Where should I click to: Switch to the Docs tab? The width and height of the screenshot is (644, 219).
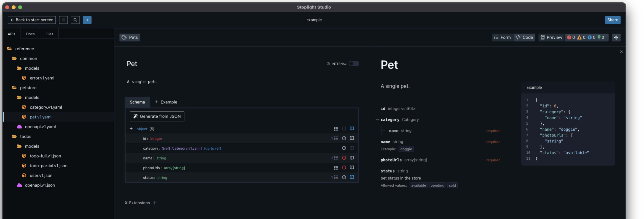30,34
